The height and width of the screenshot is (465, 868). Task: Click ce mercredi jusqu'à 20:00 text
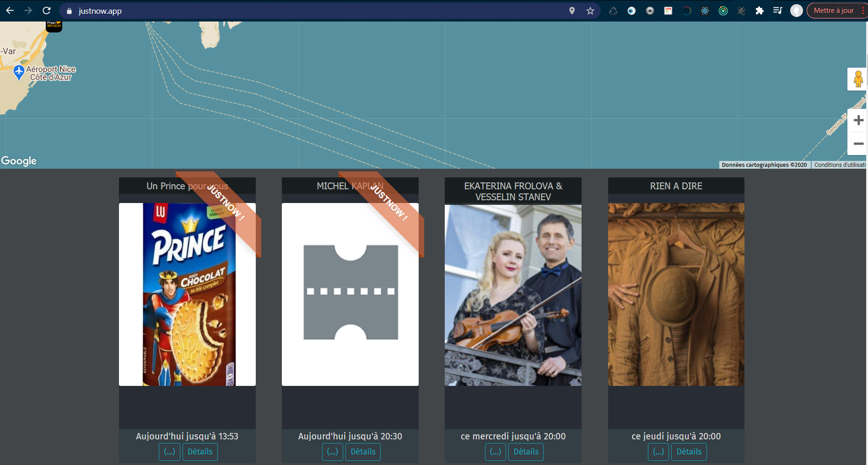513,436
